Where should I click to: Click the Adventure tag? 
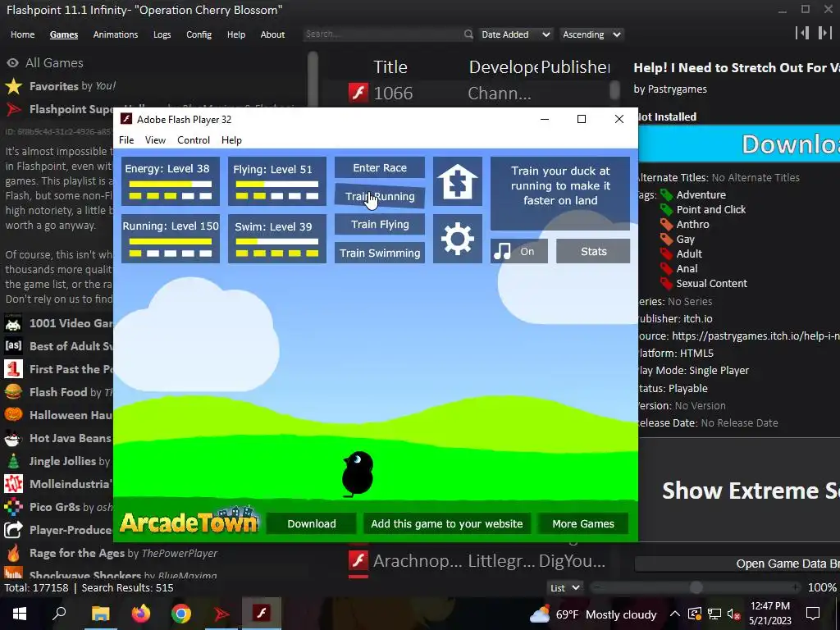pyautogui.click(x=701, y=195)
